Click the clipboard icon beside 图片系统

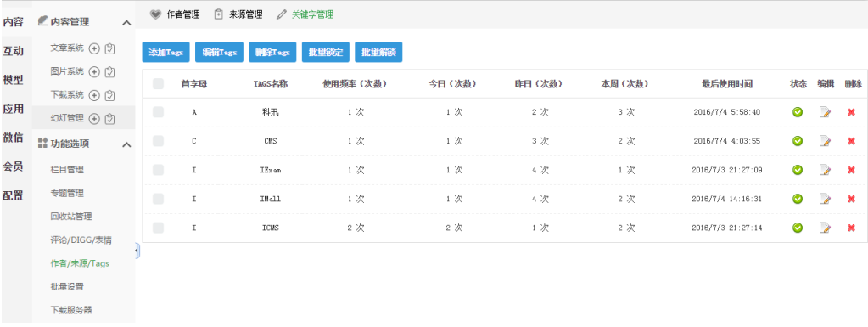click(109, 72)
